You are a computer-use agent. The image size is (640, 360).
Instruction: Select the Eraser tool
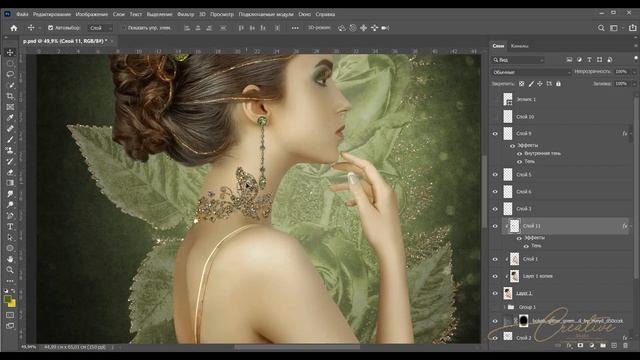coord(10,172)
